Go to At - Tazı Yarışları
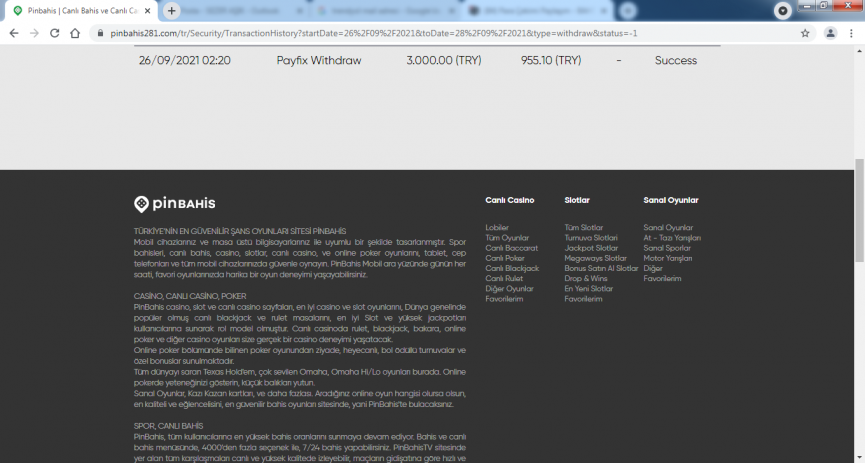This screenshot has width=865, height=463. click(672, 238)
